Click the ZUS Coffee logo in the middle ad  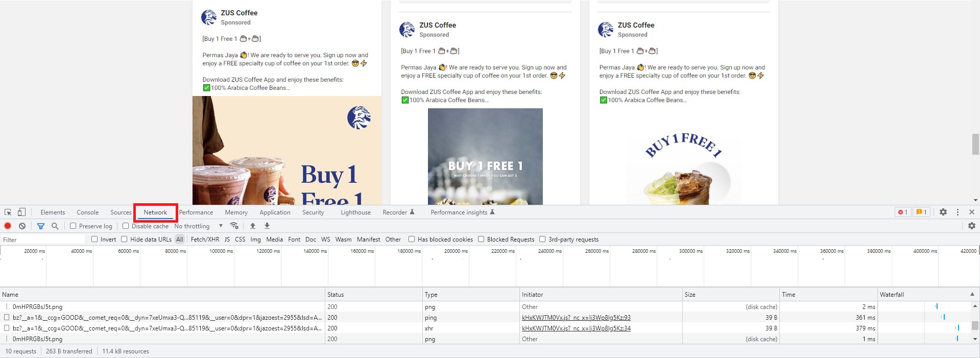click(407, 30)
